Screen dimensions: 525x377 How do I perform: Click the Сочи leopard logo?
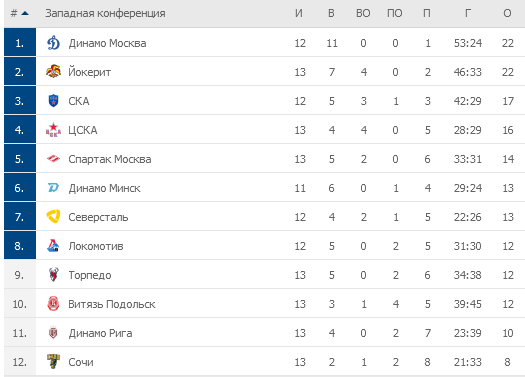53,362
